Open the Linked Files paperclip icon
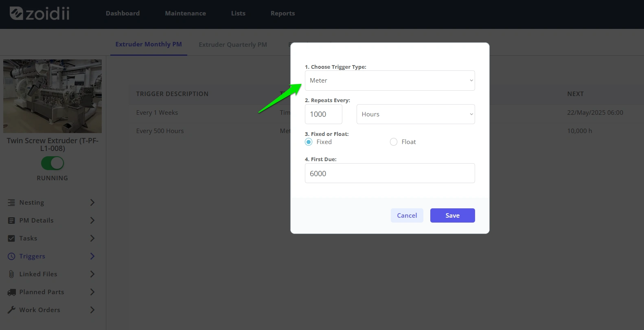This screenshot has height=330, width=644. click(x=11, y=274)
